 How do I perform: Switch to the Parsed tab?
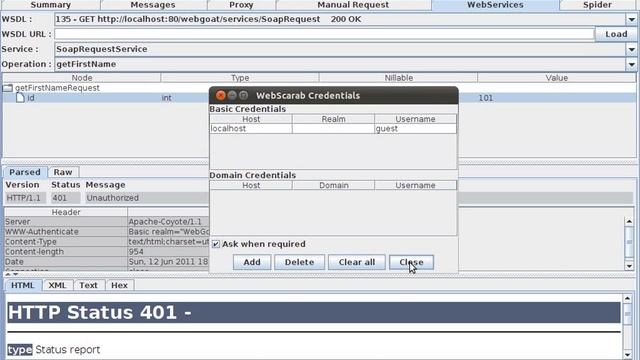(x=25, y=172)
